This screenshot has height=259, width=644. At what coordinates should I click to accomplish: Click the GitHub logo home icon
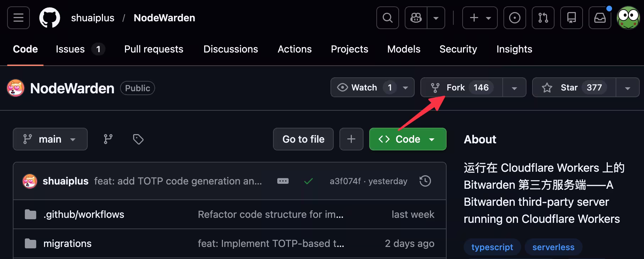pos(49,18)
